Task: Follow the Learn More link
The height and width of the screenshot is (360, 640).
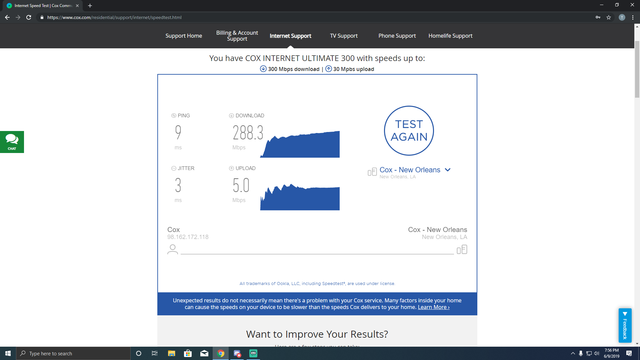Action: pos(433,307)
